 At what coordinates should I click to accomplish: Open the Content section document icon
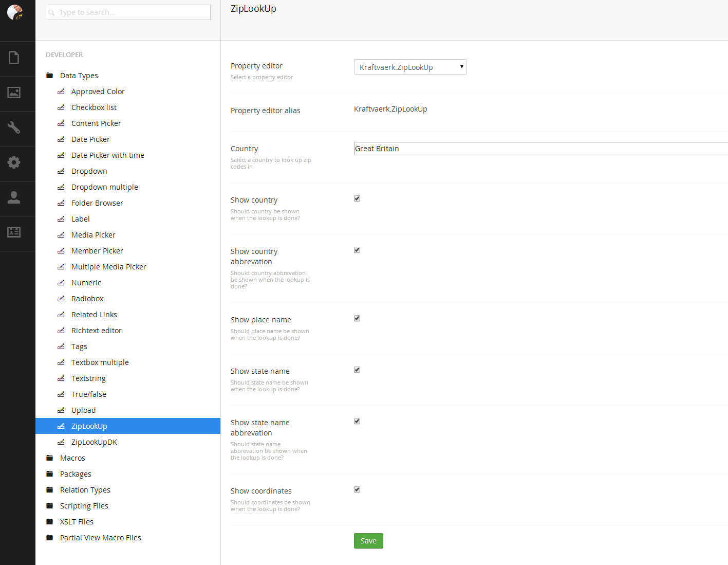coord(14,58)
